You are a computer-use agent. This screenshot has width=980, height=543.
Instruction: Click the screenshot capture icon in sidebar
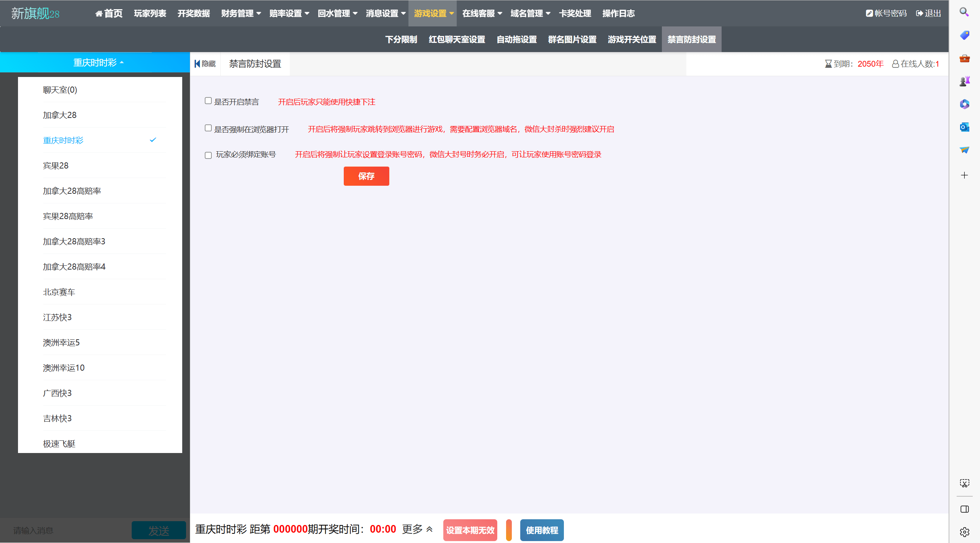(x=964, y=483)
